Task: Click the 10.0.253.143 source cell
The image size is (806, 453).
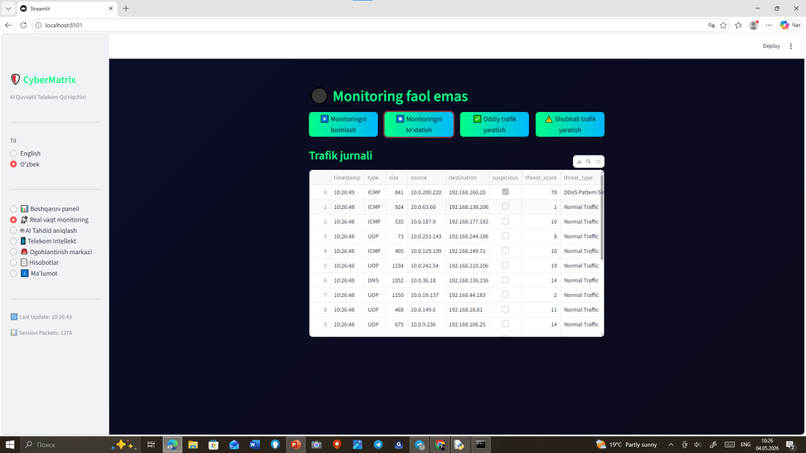Action: (426, 237)
